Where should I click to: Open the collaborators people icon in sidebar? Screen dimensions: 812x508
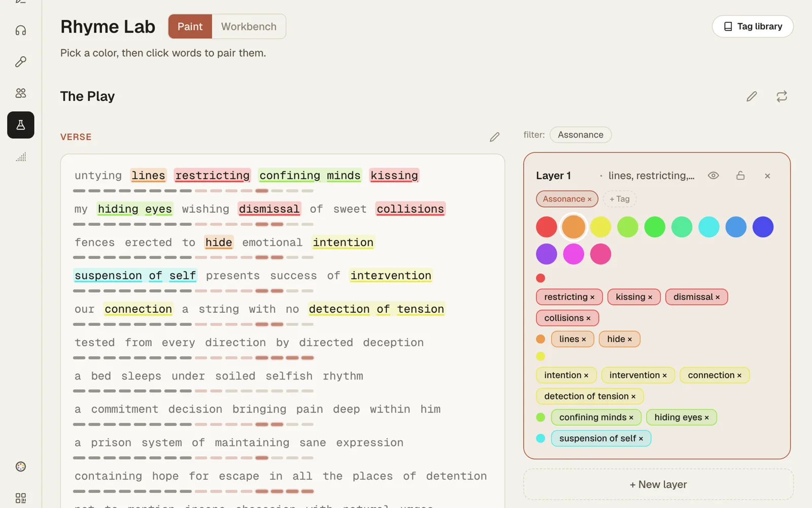(x=21, y=93)
